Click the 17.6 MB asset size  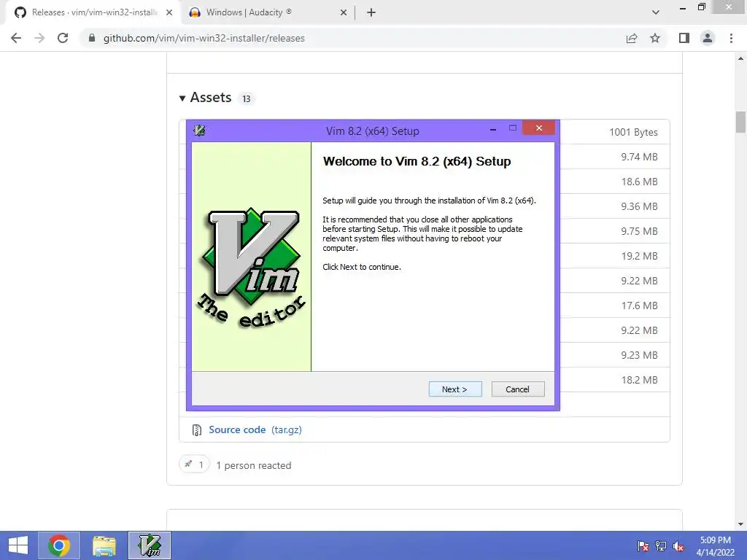point(639,306)
